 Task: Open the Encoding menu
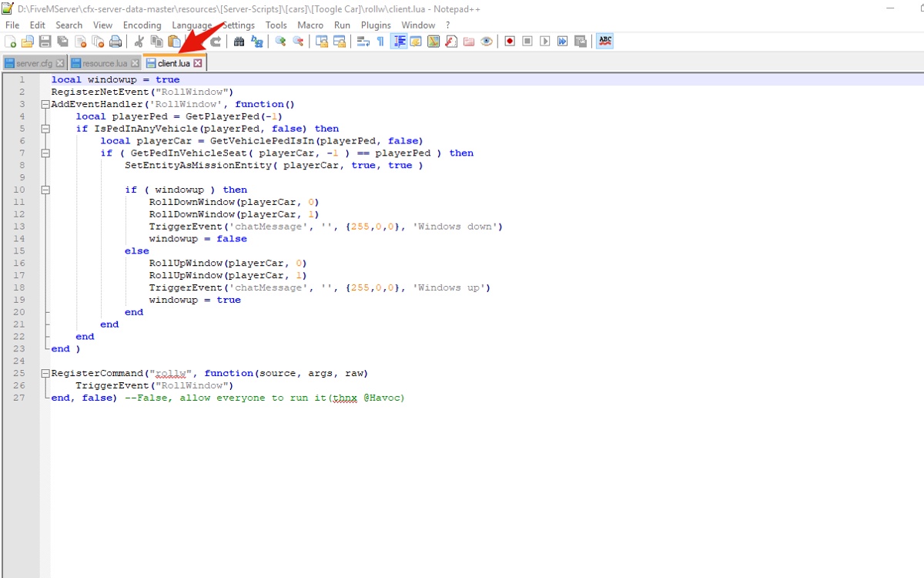142,25
